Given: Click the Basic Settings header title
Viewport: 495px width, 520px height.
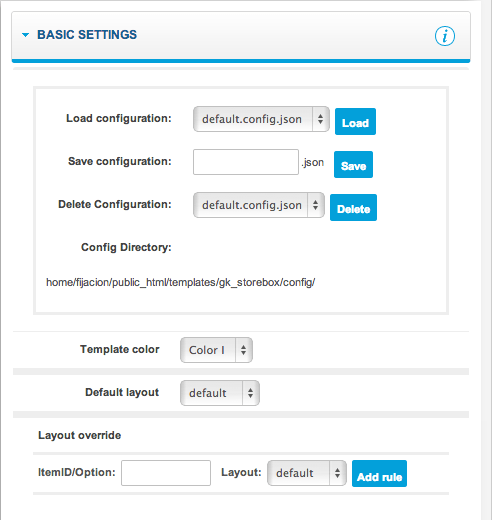Looking at the screenshot, I should [x=87, y=35].
